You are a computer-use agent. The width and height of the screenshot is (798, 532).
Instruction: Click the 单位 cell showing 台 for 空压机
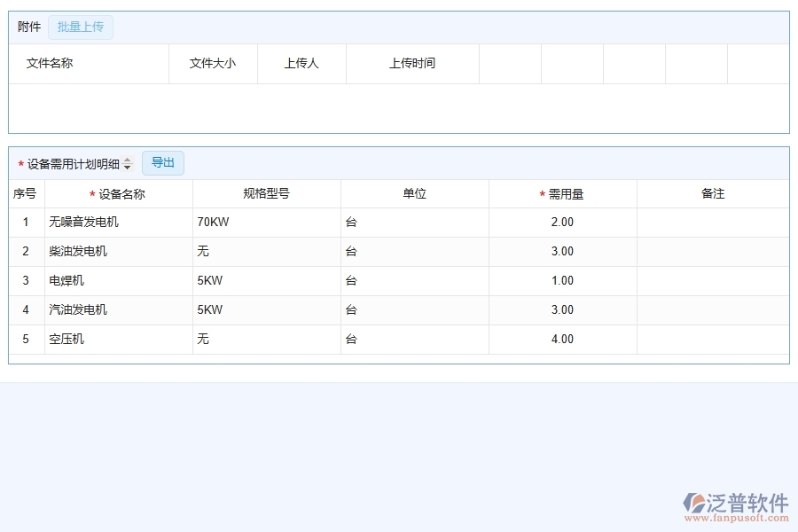[x=413, y=339]
